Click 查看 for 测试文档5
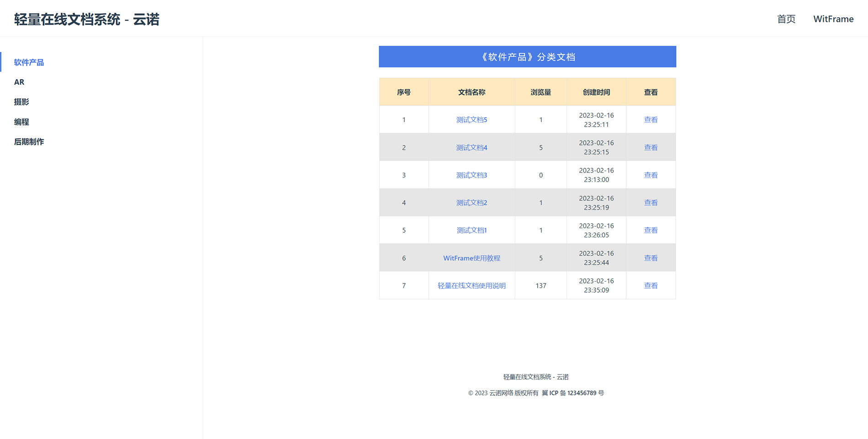 651,119
